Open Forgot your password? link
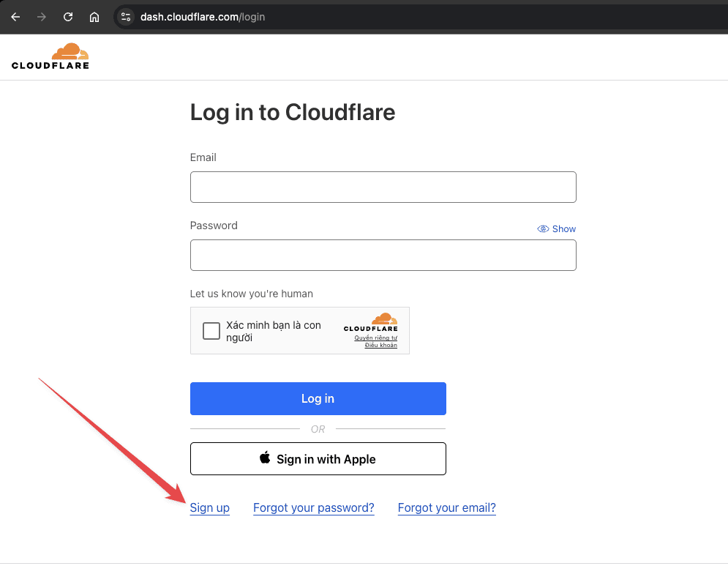Viewport: 728px width, 566px height. click(314, 508)
